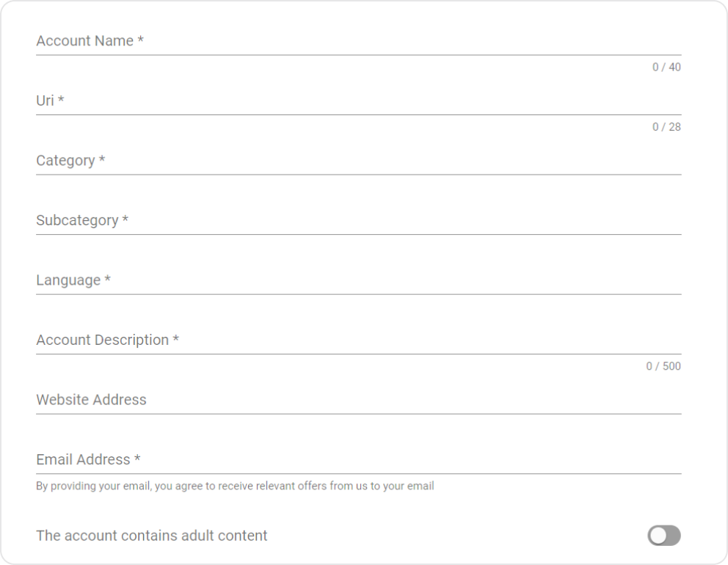The image size is (728, 565).
Task: Click the required asterisk beside Language
Action: (x=108, y=280)
